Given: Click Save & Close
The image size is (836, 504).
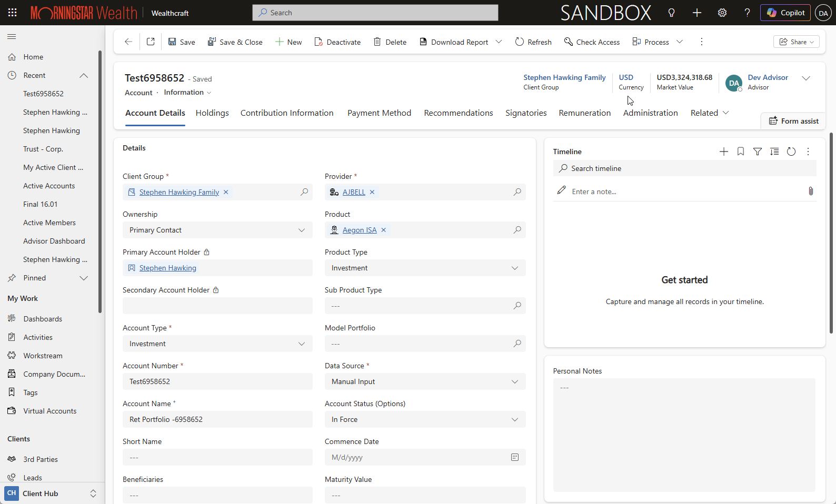Looking at the screenshot, I should [235, 42].
